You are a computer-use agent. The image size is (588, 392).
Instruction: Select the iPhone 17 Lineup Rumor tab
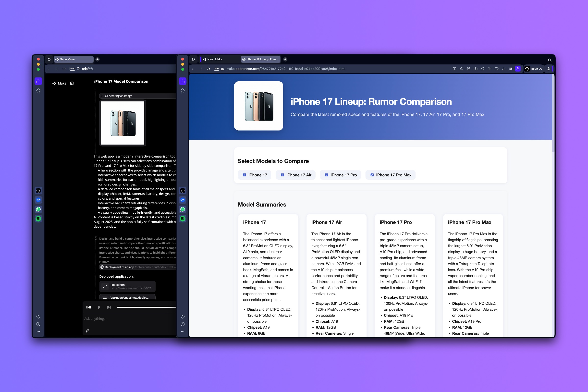pos(260,59)
